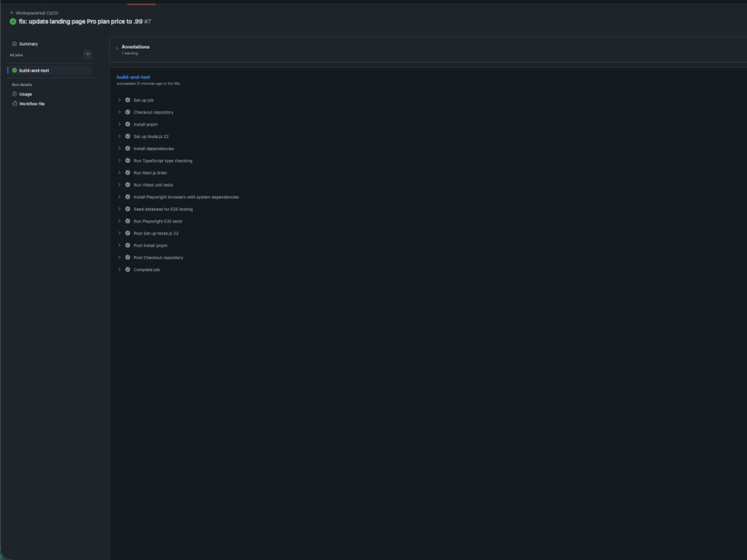This screenshot has height=560, width=747.
Task: Expand Install Playwright browsers step
Action: 120,196
